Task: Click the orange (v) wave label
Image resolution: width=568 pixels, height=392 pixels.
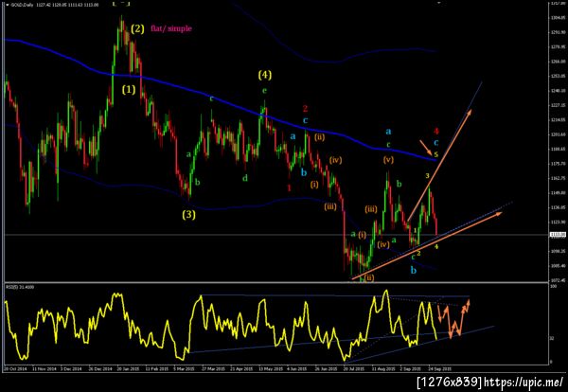Action: (388, 160)
